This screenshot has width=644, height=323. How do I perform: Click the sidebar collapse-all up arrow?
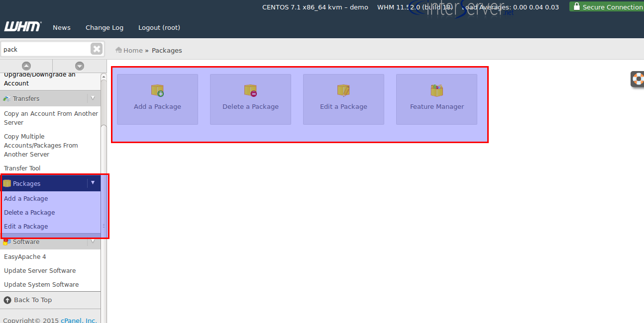coord(26,66)
